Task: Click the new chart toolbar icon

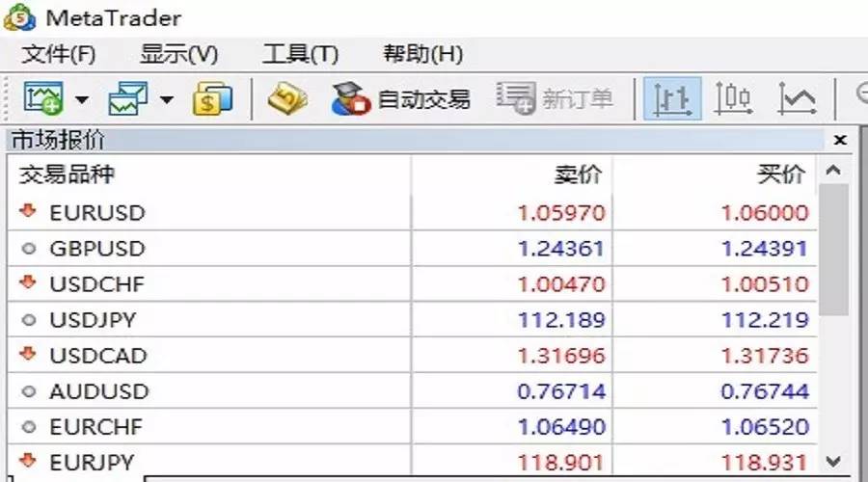Action: point(43,99)
